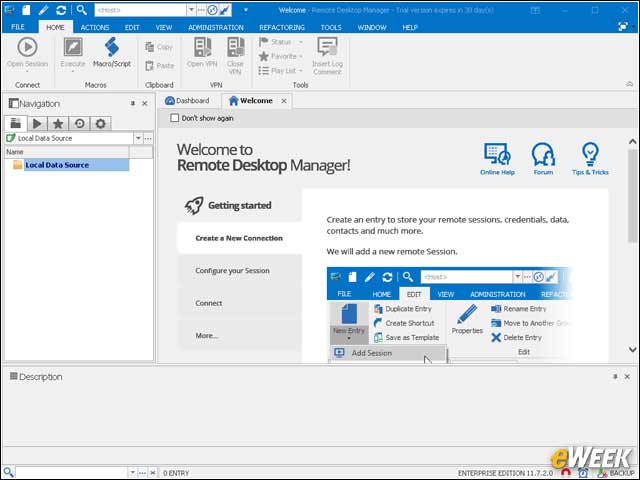This screenshot has height=480, width=640.
Task: Click the edit pencil icon in title bar
Action: pos(43,10)
